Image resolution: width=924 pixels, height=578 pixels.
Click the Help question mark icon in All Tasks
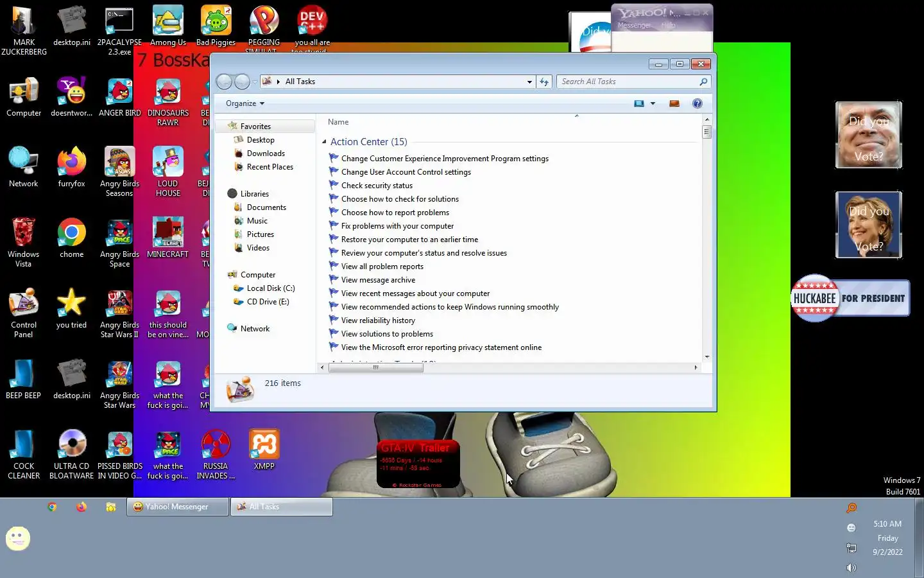(x=697, y=103)
